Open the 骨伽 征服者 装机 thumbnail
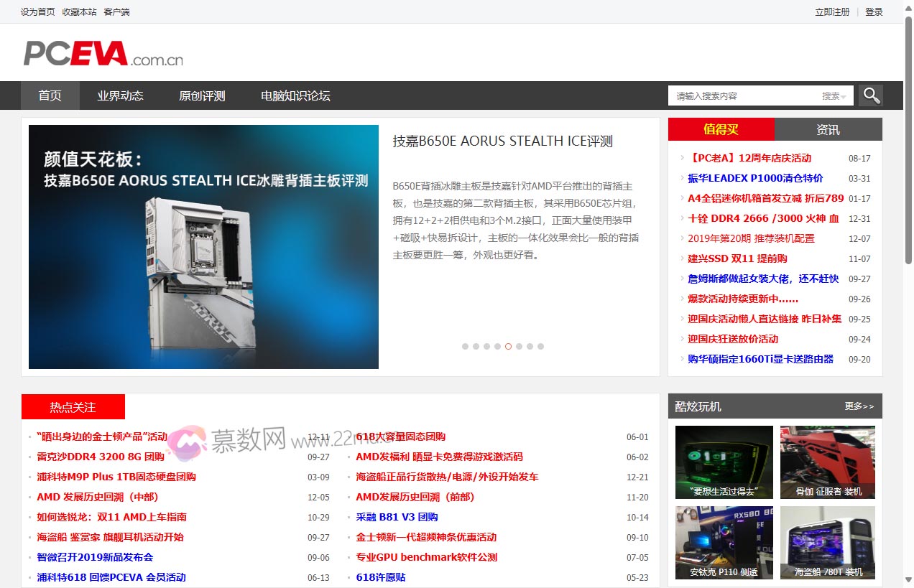 pyautogui.click(x=828, y=462)
